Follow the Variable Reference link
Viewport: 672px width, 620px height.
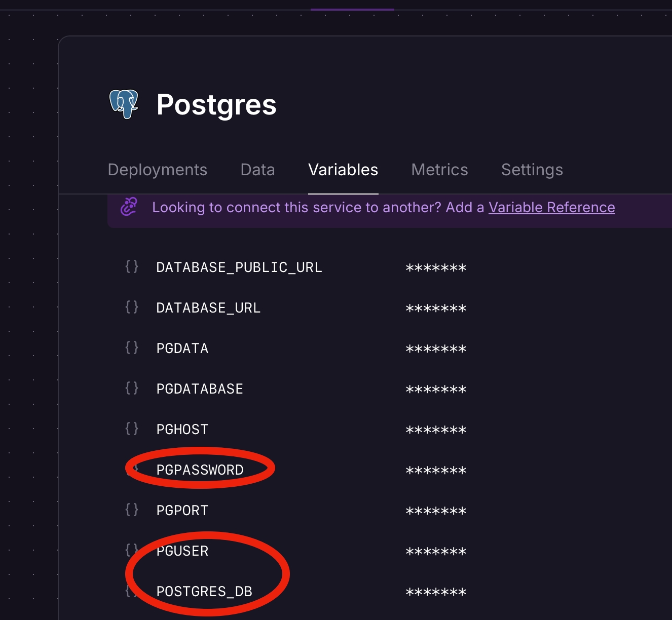pos(551,208)
